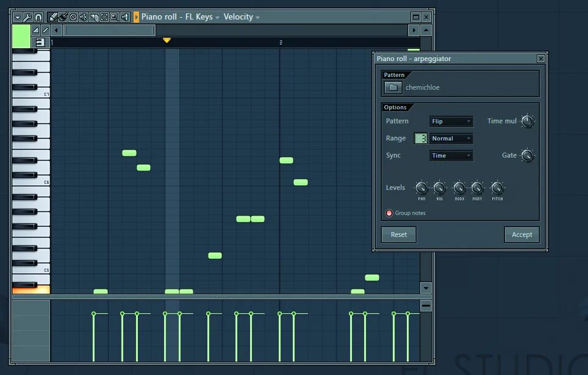The width and height of the screenshot is (588, 375).
Task: Click the Time mul knob
Action: (527, 122)
